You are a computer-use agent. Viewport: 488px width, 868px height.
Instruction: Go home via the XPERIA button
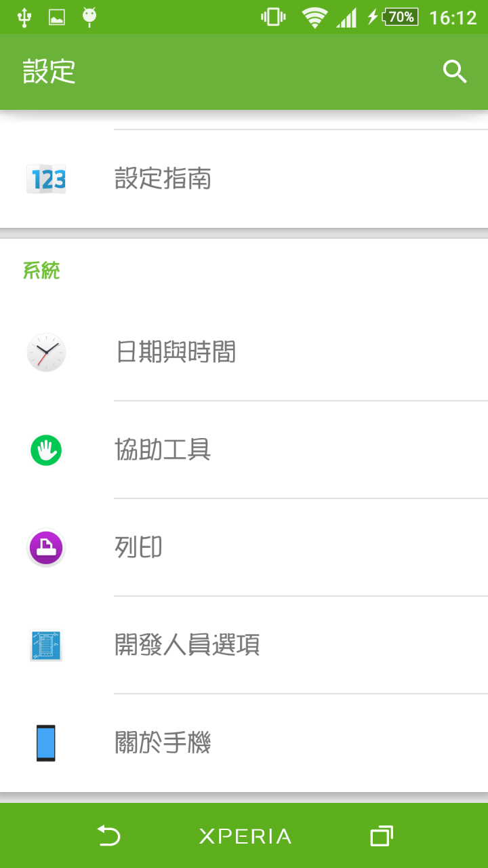click(x=245, y=836)
